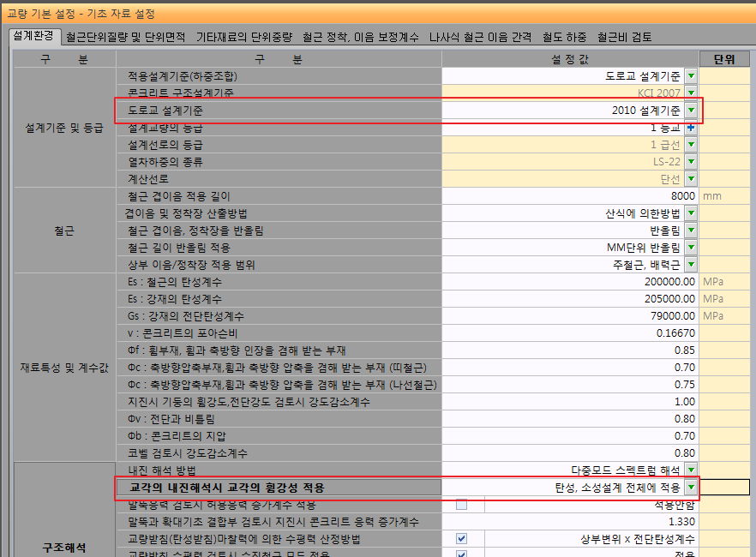This screenshot has width=756, height=557.
Task: Click green arrow beside LS-22 value
Action: 691,161
